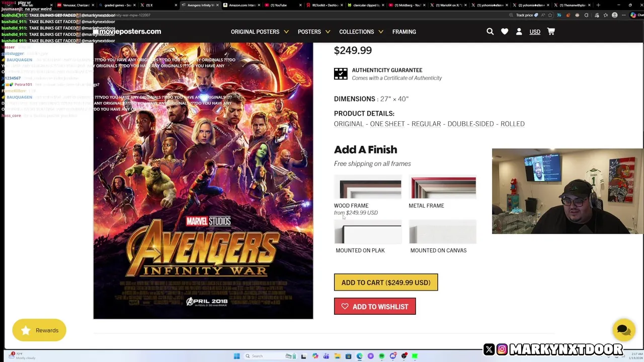
Task: Open Task View from the taskbar
Action: (303, 356)
